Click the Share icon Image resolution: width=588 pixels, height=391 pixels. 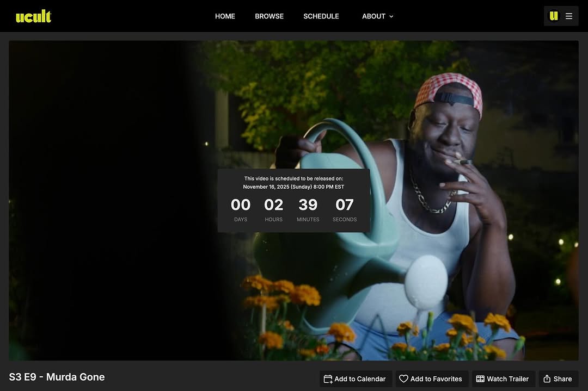pyautogui.click(x=547, y=379)
